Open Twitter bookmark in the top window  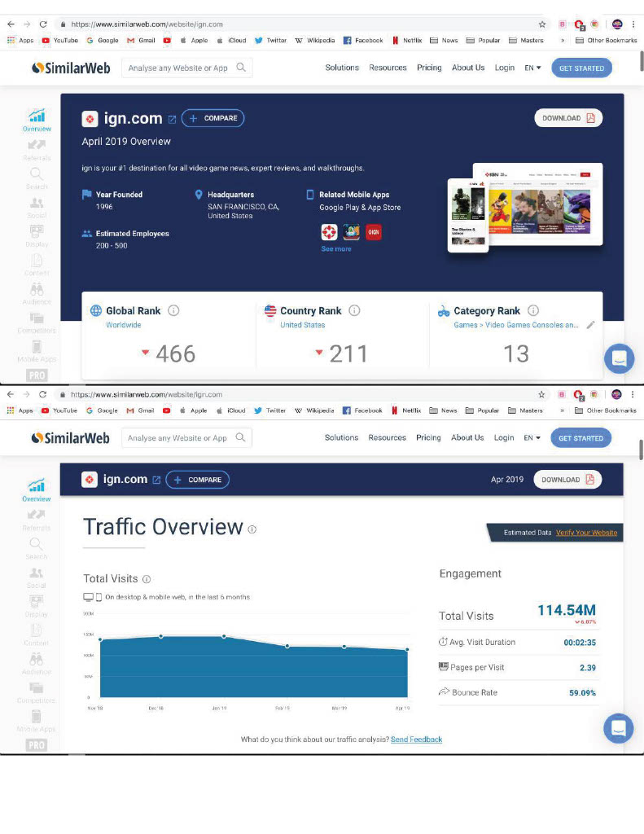tap(270, 41)
